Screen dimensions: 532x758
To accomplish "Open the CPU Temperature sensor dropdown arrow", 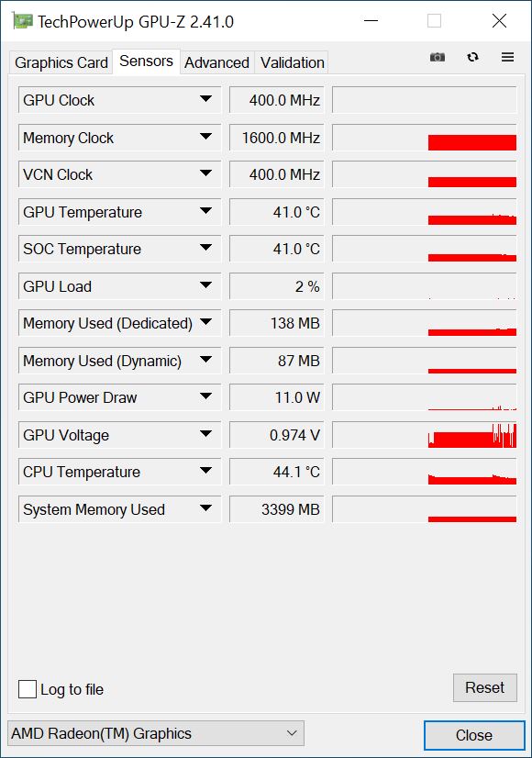I will point(205,471).
